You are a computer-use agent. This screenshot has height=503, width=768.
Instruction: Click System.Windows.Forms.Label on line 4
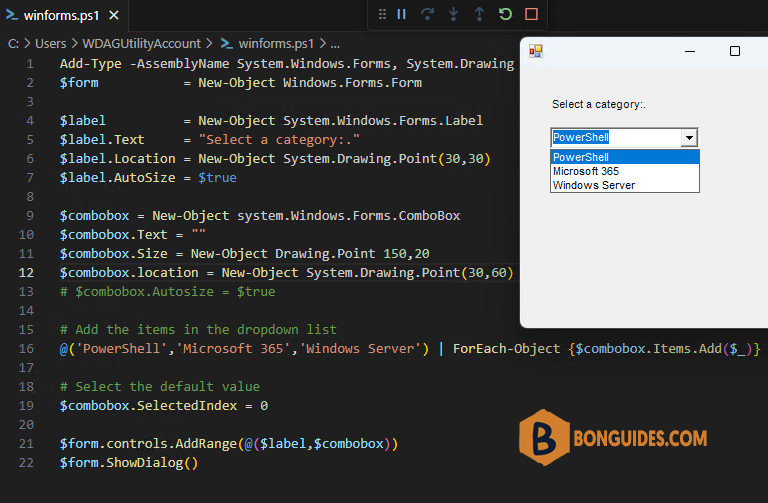[383, 120]
